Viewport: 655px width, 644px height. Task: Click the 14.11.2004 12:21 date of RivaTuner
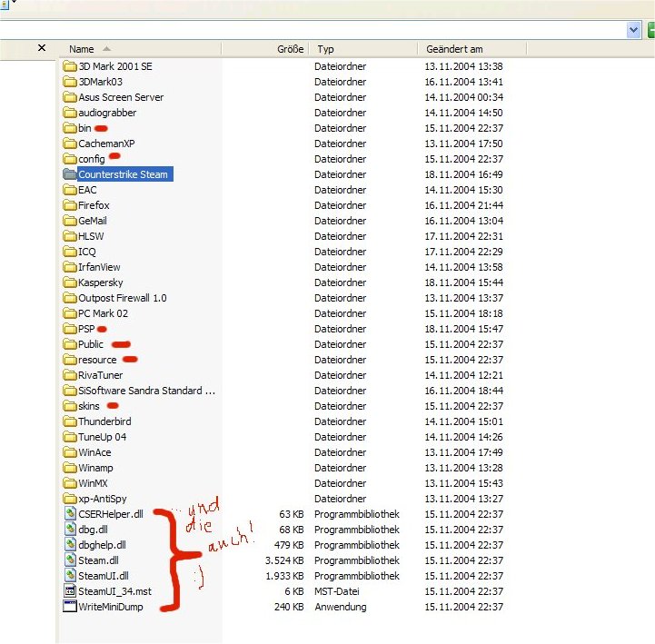tap(463, 375)
